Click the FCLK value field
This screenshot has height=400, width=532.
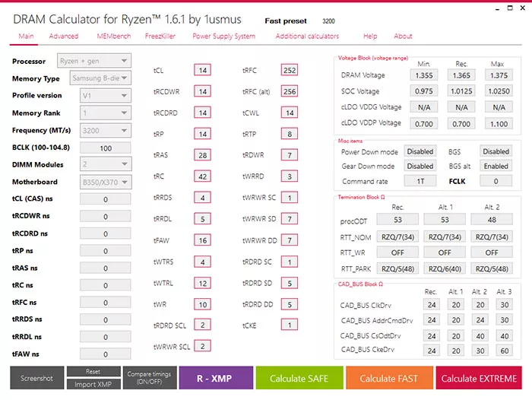click(496, 181)
